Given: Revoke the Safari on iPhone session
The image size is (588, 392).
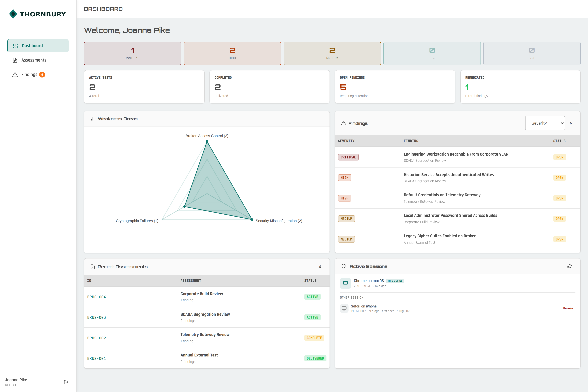Looking at the screenshot, I should [x=568, y=308].
